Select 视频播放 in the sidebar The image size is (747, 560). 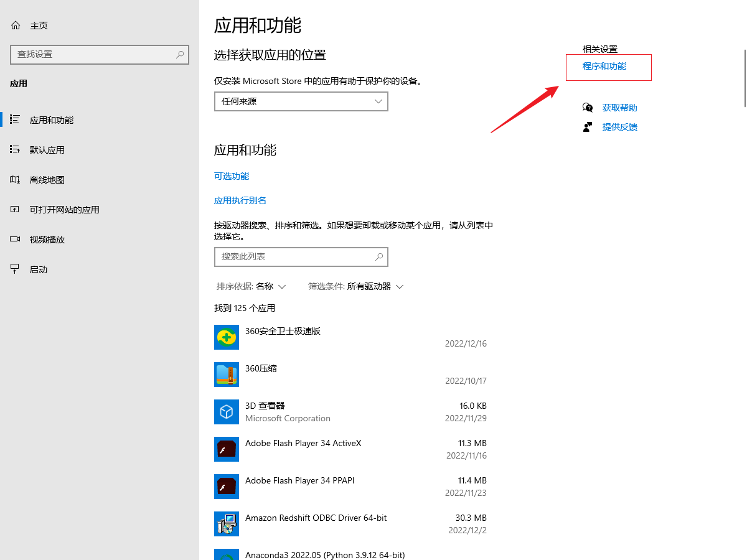(47, 240)
